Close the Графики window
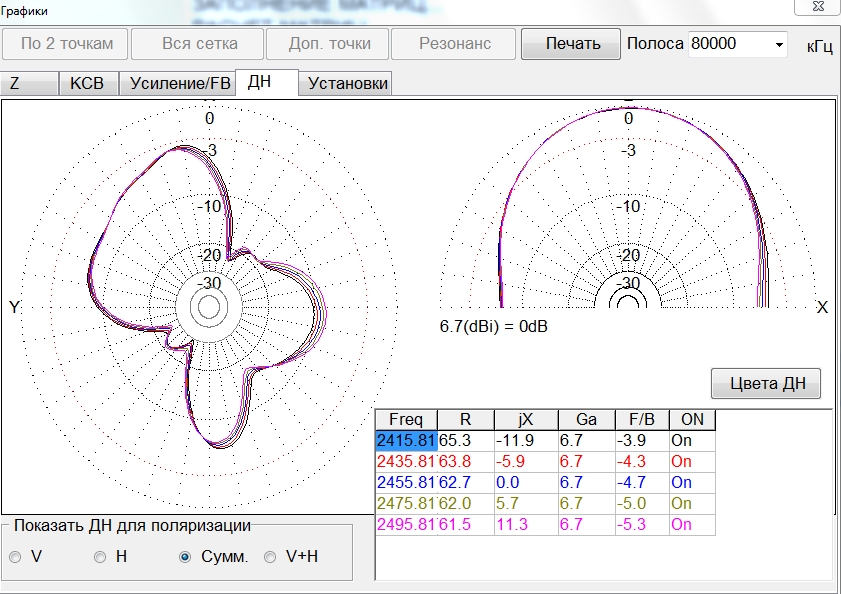 point(816,7)
